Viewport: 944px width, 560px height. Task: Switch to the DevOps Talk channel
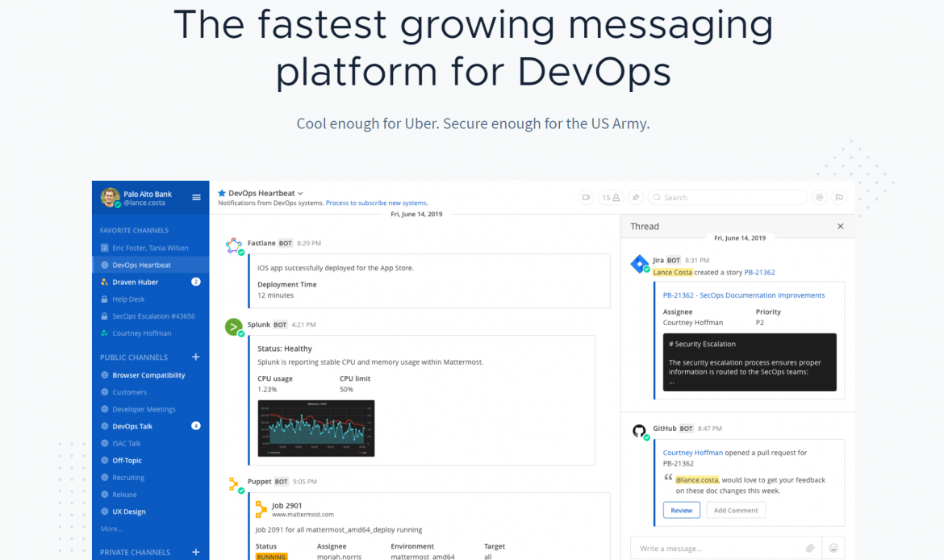coord(132,426)
